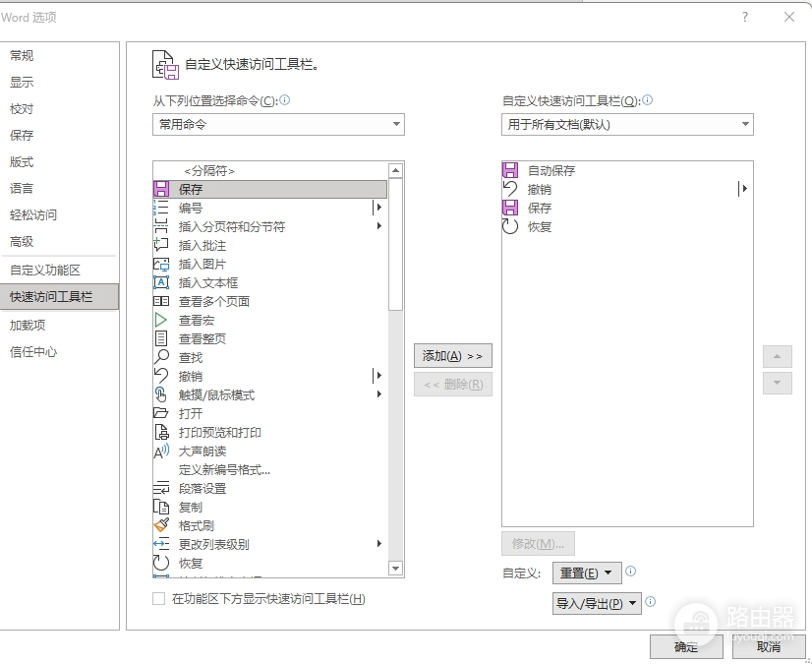This screenshot has height=664, width=812.
Task: Click the 更改列表级别 icon
Action: click(x=161, y=544)
